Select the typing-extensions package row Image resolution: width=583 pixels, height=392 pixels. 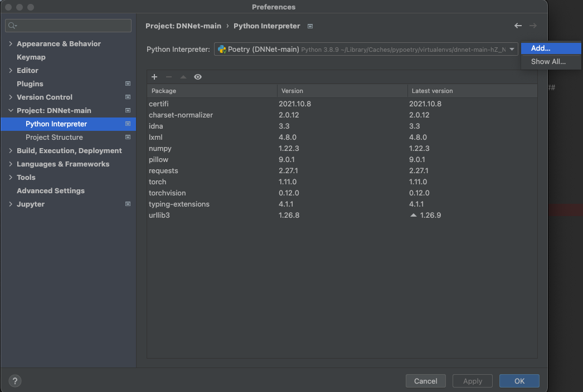point(342,204)
